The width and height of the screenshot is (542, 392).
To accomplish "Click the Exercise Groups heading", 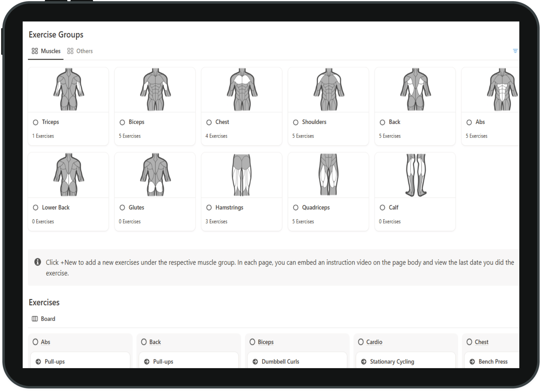I will coord(56,35).
